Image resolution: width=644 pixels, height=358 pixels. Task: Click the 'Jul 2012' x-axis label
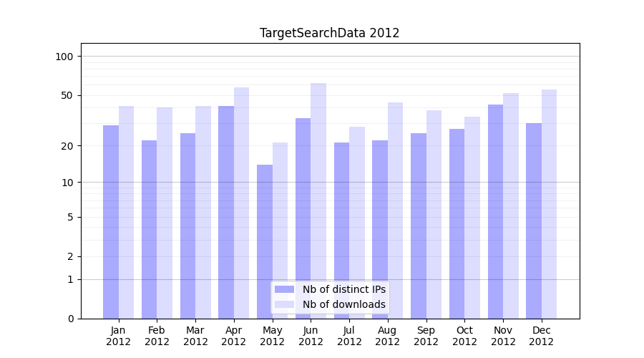(349, 336)
